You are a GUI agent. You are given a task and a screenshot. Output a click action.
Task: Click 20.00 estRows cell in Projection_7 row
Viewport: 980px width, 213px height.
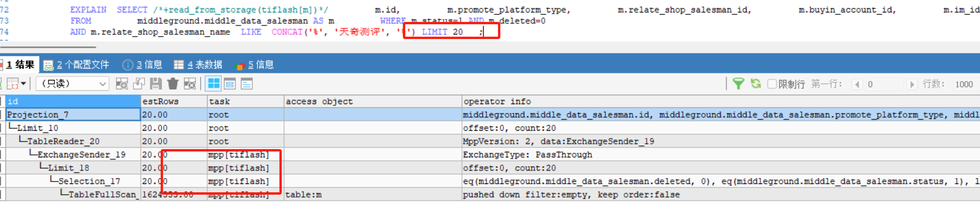coord(174,115)
